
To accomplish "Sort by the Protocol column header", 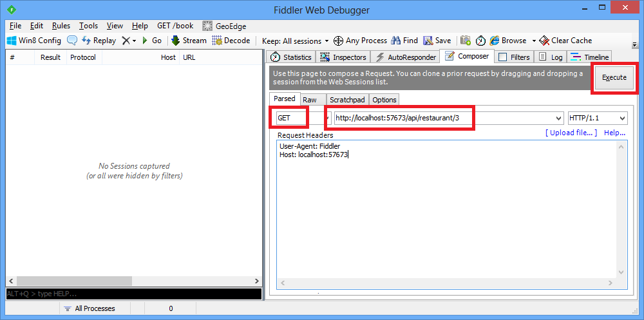I will 84,57.
